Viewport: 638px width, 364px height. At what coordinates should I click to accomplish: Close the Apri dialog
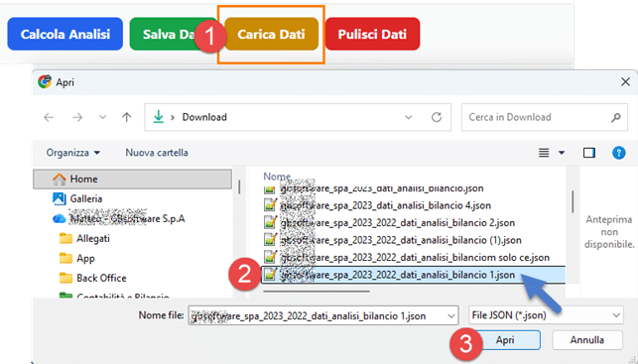click(x=625, y=81)
